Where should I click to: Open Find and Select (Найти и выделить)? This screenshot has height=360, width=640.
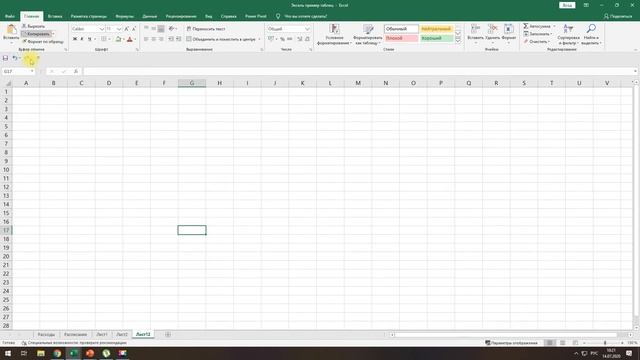591,34
